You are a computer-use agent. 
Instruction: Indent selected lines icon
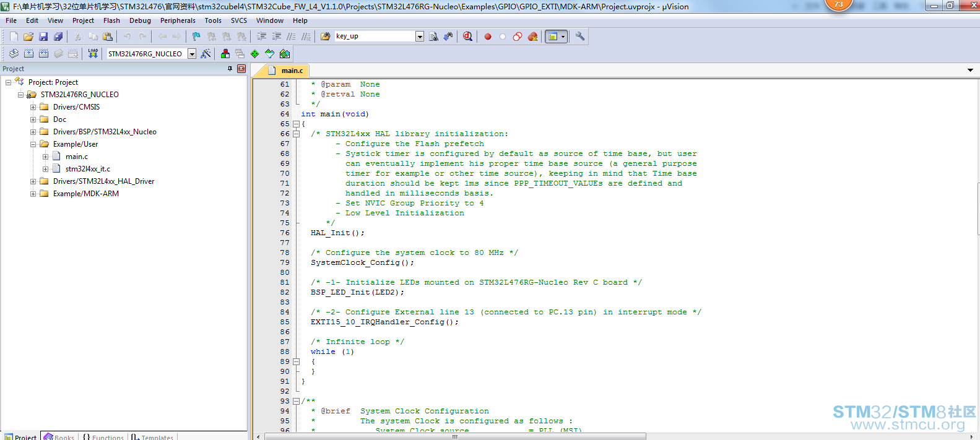[x=262, y=37]
